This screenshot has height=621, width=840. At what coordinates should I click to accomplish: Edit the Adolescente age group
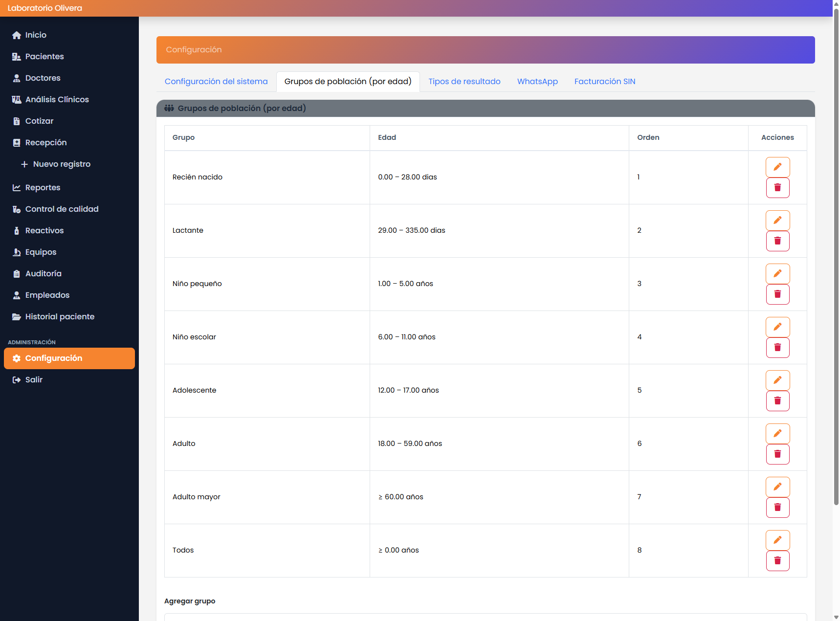777,380
